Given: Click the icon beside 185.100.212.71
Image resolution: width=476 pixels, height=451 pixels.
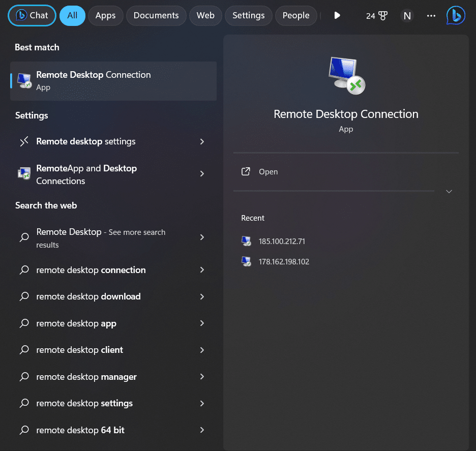Looking at the screenshot, I should click(246, 241).
